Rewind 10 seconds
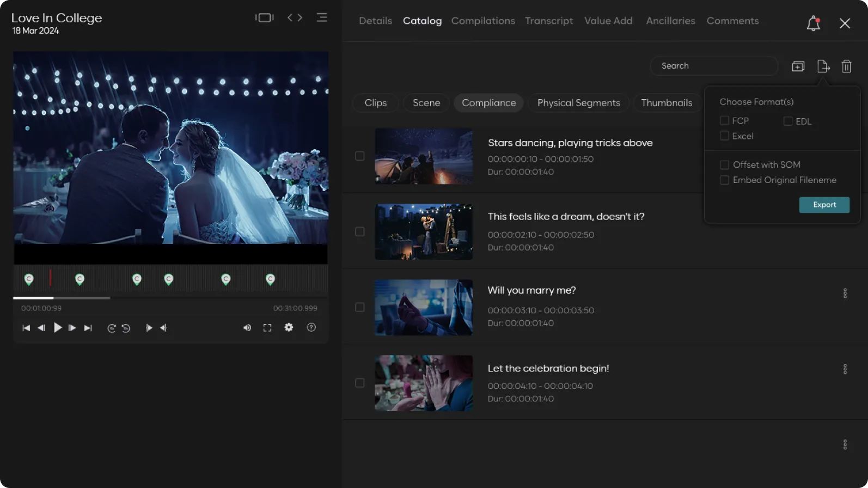This screenshot has height=488, width=868. [x=126, y=328]
